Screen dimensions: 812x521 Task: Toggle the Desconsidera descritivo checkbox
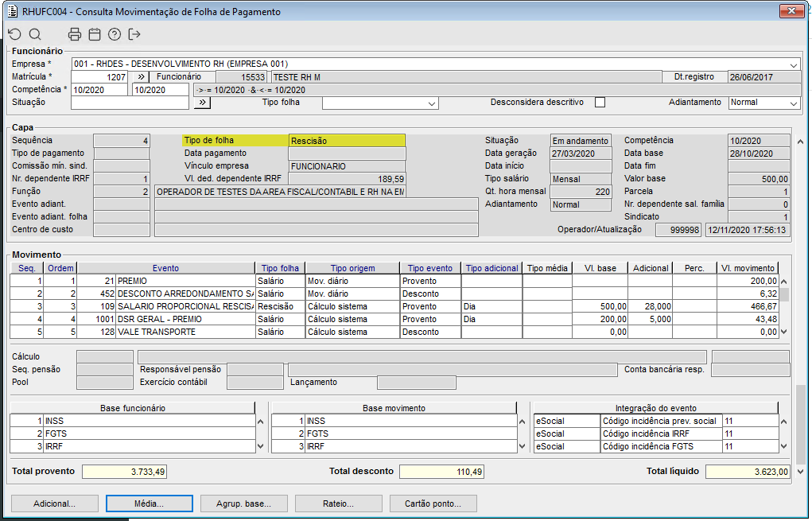[600, 103]
